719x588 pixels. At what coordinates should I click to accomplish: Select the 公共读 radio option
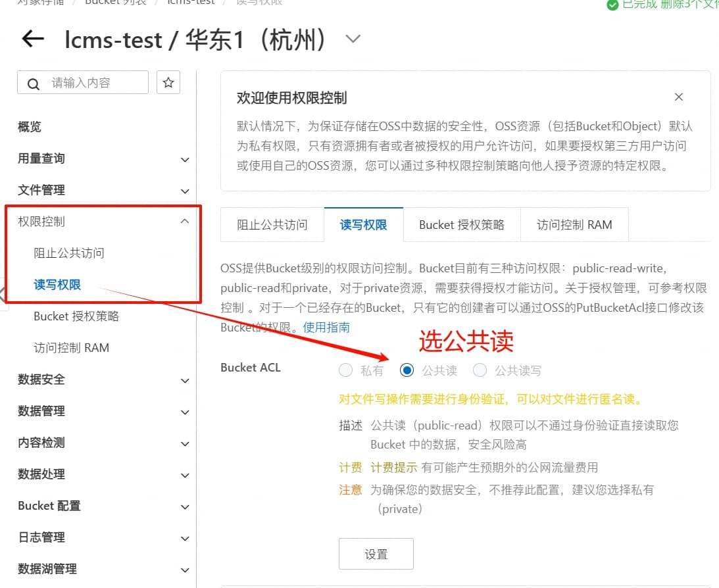click(407, 370)
